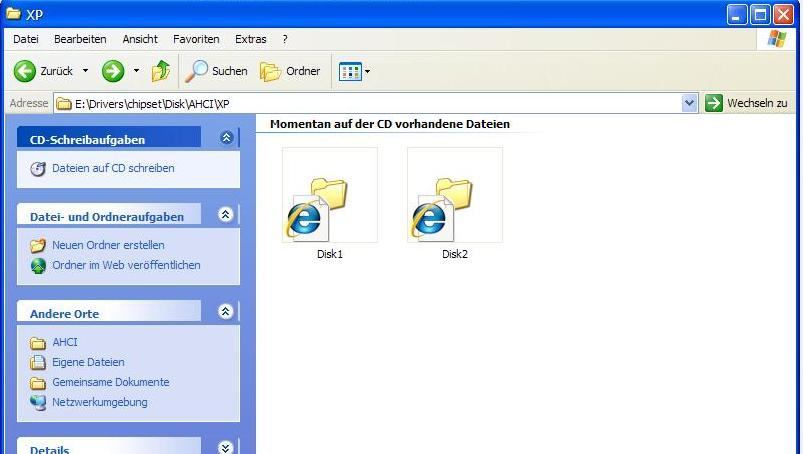Open the Datei menu

[26, 39]
